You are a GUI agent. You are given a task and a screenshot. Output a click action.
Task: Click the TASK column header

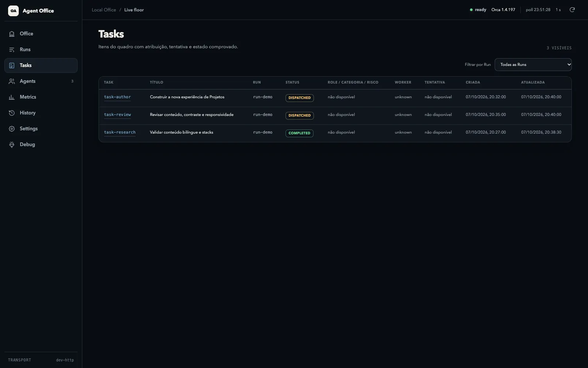[x=108, y=82]
